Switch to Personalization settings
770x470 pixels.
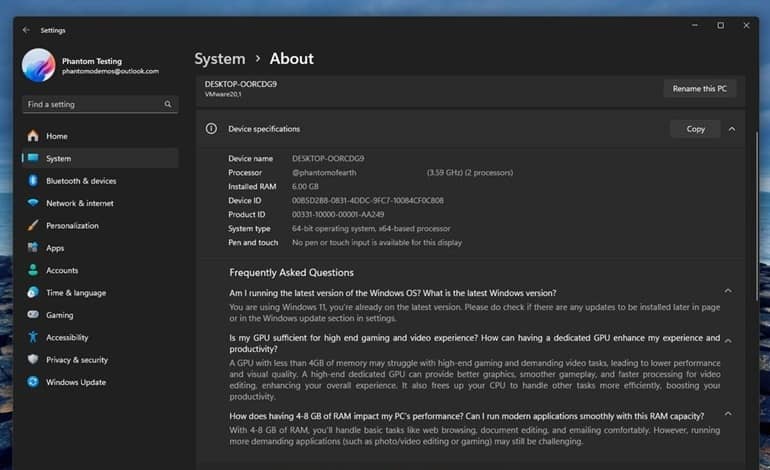coord(100,225)
